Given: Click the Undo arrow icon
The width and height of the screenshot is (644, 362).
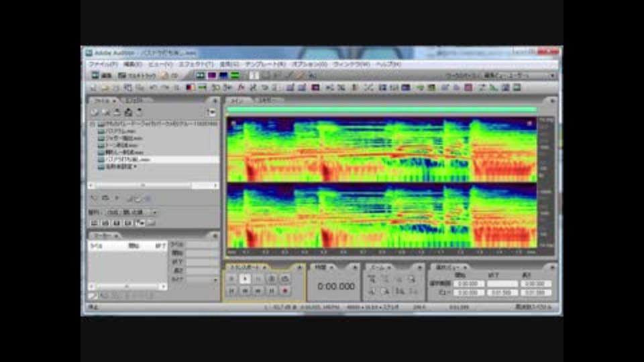Looking at the screenshot, I should [153, 88].
